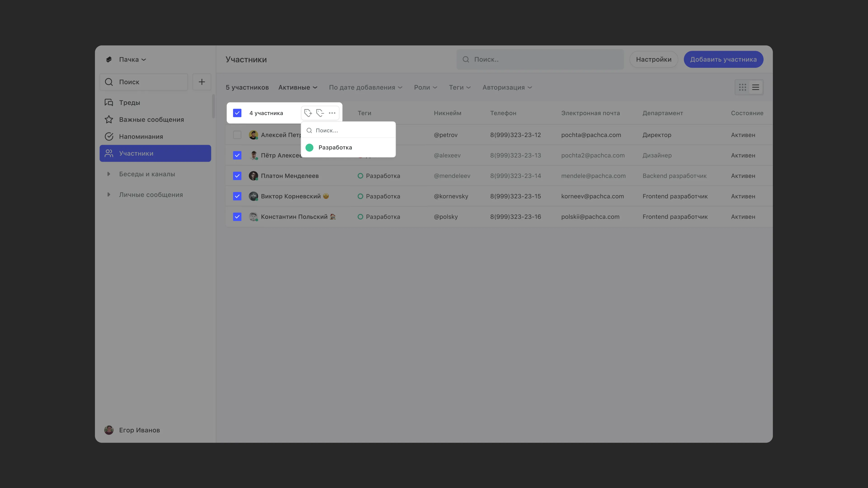Select Разработка tag in popup
The height and width of the screenshot is (488, 868).
[x=335, y=148]
